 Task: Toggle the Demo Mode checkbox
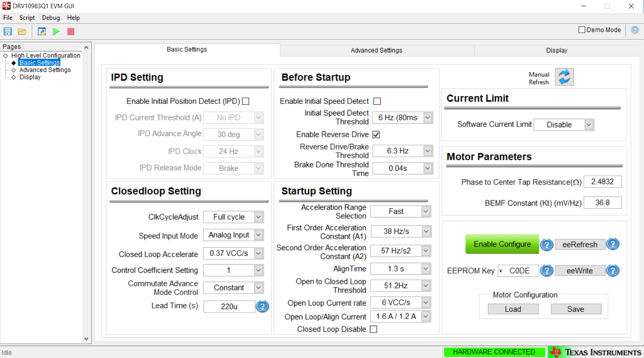point(582,30)
